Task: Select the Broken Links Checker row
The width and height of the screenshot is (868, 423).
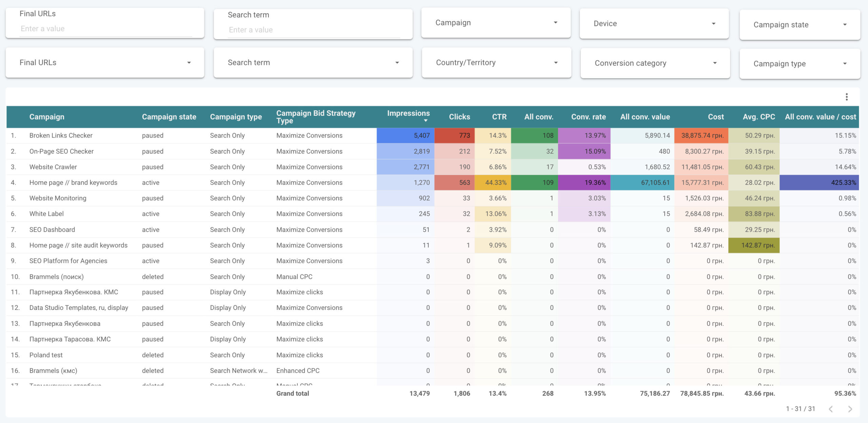Action: pos(61,135)
